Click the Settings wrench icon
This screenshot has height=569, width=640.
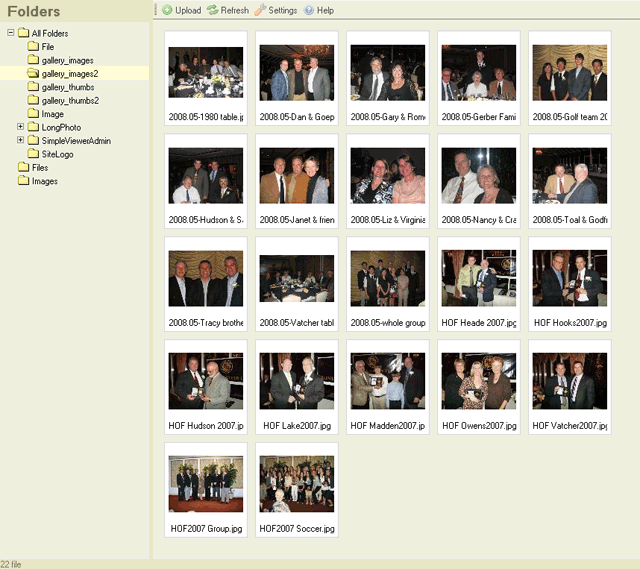coord(260,10)
